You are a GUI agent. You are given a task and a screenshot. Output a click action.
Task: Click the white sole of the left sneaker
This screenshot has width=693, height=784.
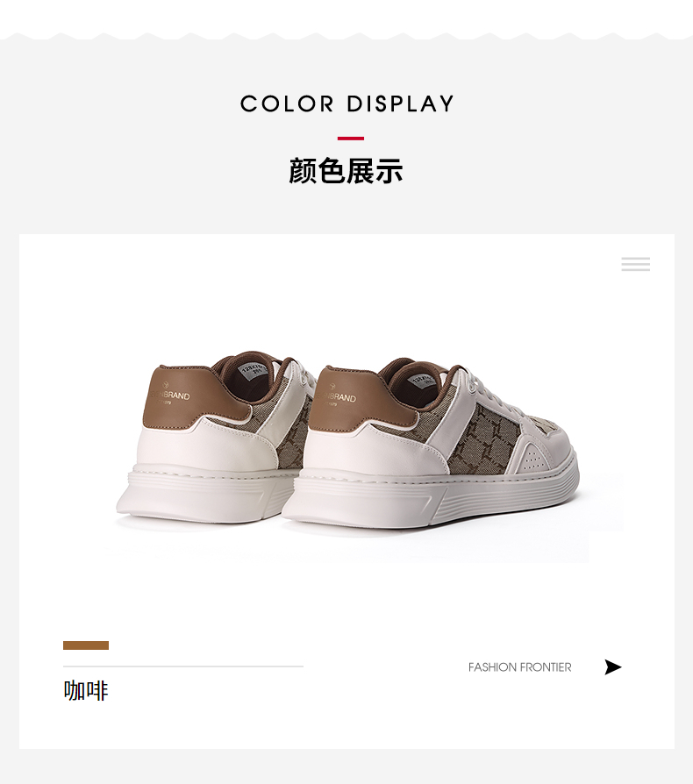point(200,493)
